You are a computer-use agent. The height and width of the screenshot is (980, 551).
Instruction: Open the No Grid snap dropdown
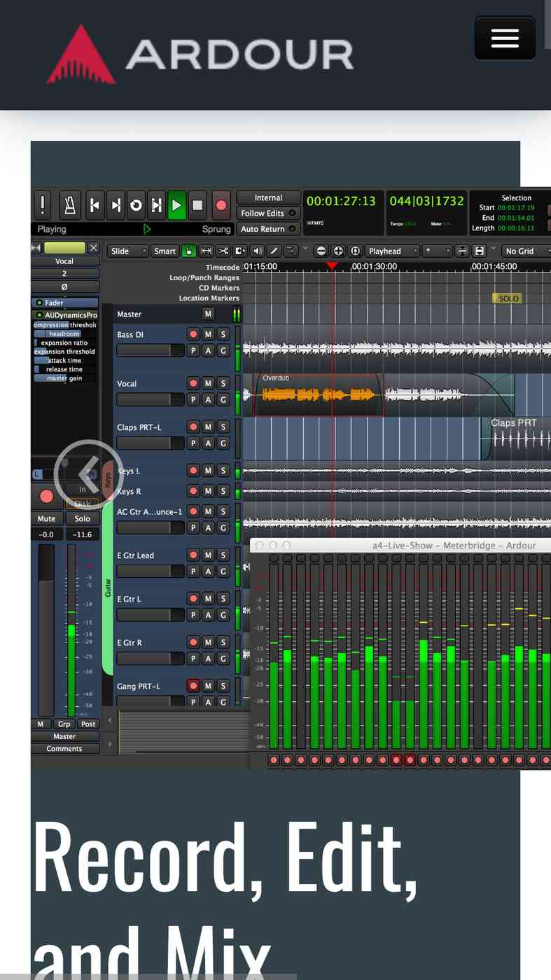[526, 251]
